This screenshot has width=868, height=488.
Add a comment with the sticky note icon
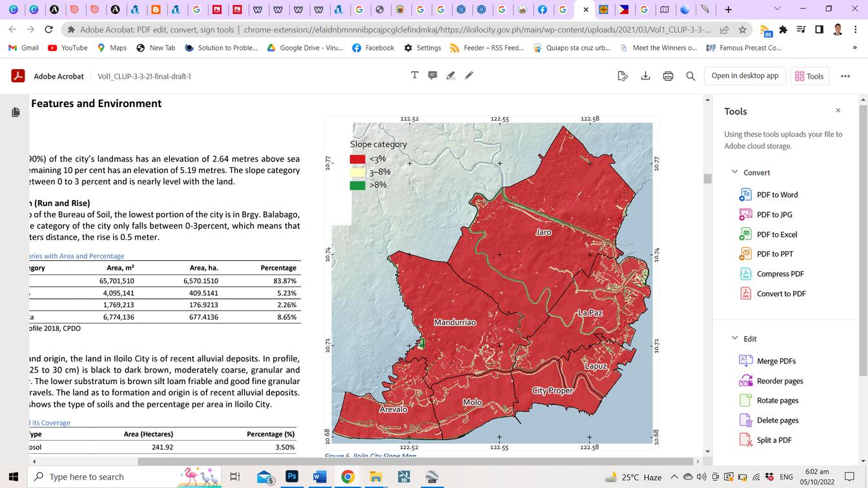(x=433, y=76)
